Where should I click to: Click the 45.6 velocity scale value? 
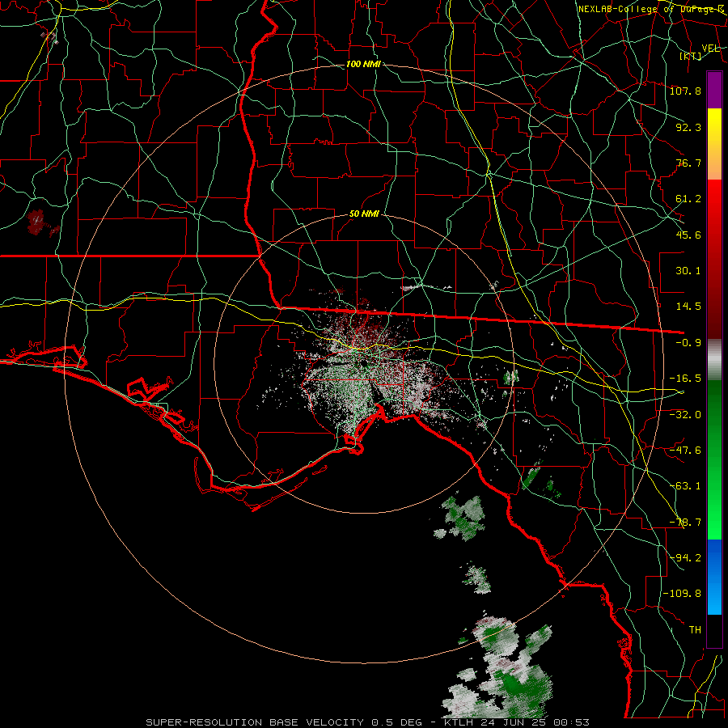(x=688, y=235)
